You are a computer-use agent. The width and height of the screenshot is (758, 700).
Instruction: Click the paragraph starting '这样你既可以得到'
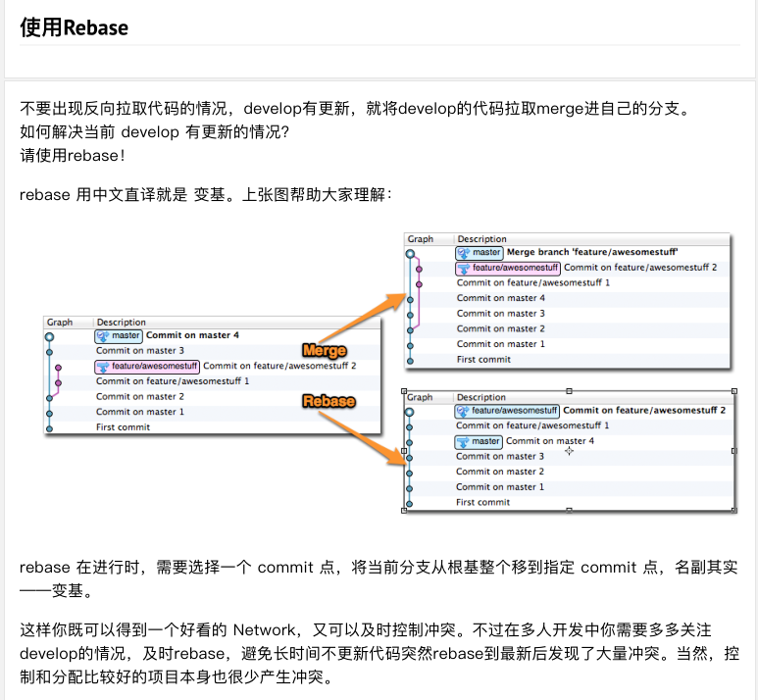(379, 654)
